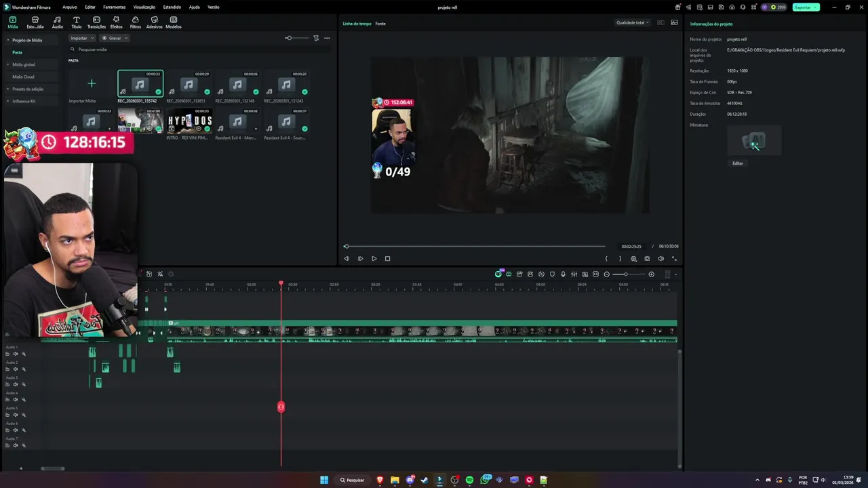
Task: Add a new track with plus icon
Action: [x=20, y=468]
